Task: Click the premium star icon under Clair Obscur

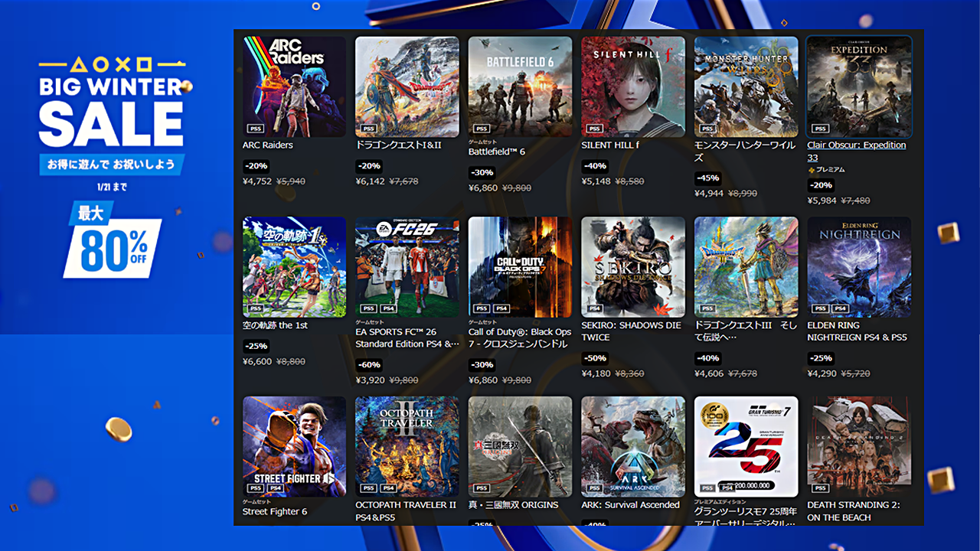Action: [x=811, y=169]
